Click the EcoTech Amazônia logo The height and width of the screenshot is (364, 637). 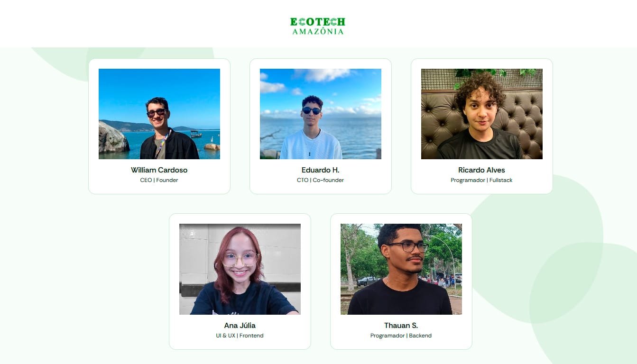click(x=318, y=26)
